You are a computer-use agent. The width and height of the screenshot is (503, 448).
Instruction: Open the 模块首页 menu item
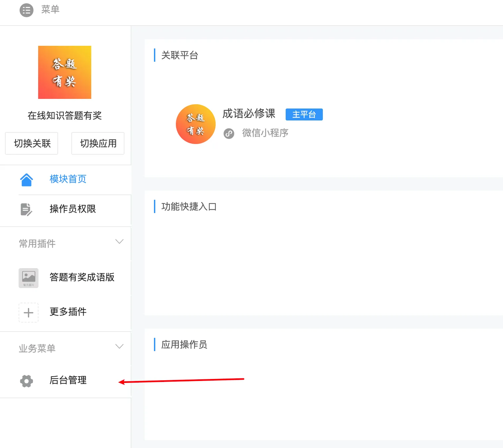click(x=68, y=179)
